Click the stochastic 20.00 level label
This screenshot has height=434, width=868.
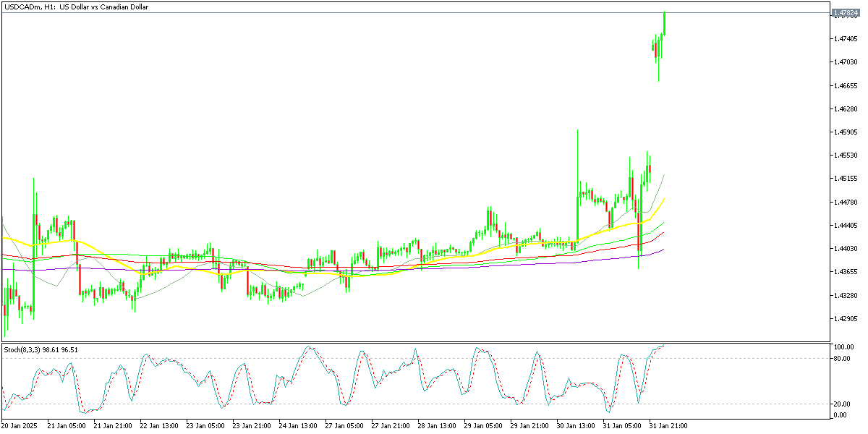click(x=843, y=404)
